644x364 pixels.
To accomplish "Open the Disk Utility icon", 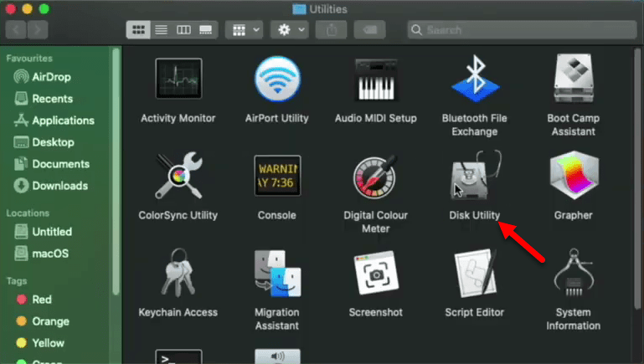I will tap(475, 174).
